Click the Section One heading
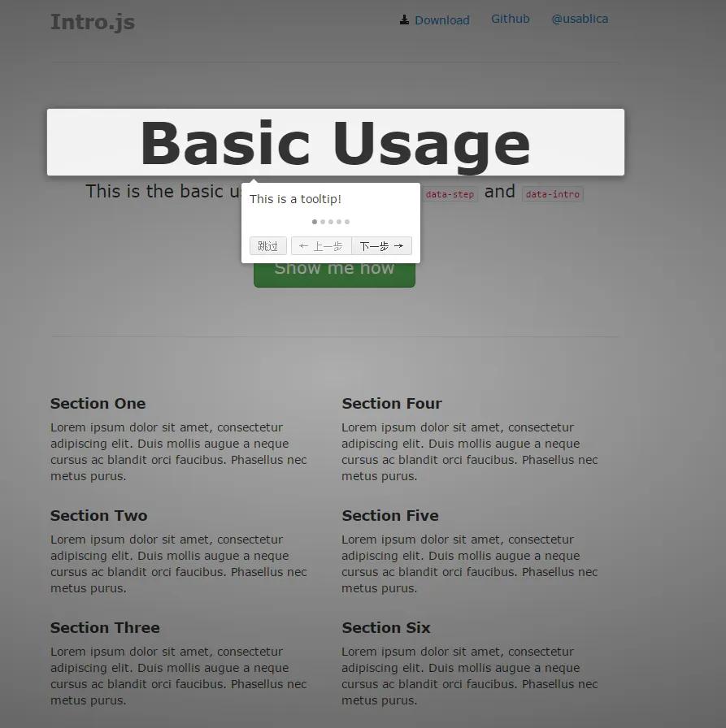 click(98, 404)
